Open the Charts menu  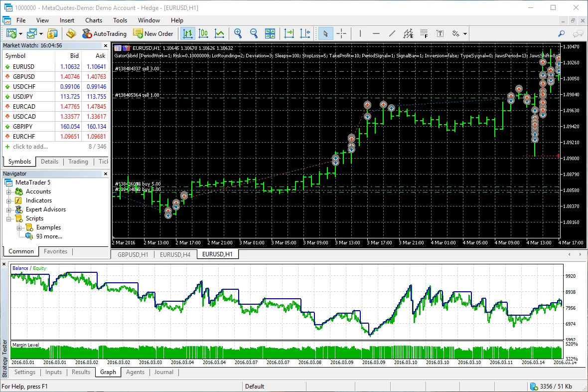pos(93,20)
